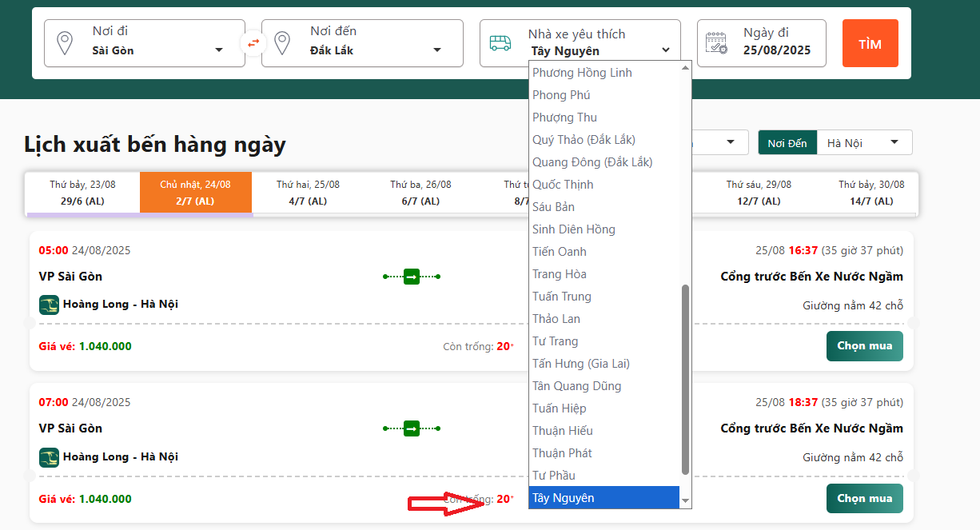This screenshot has height=530, width=980.
Task: Choose Tư Trang from the bus list
Action: pos(604,341)
